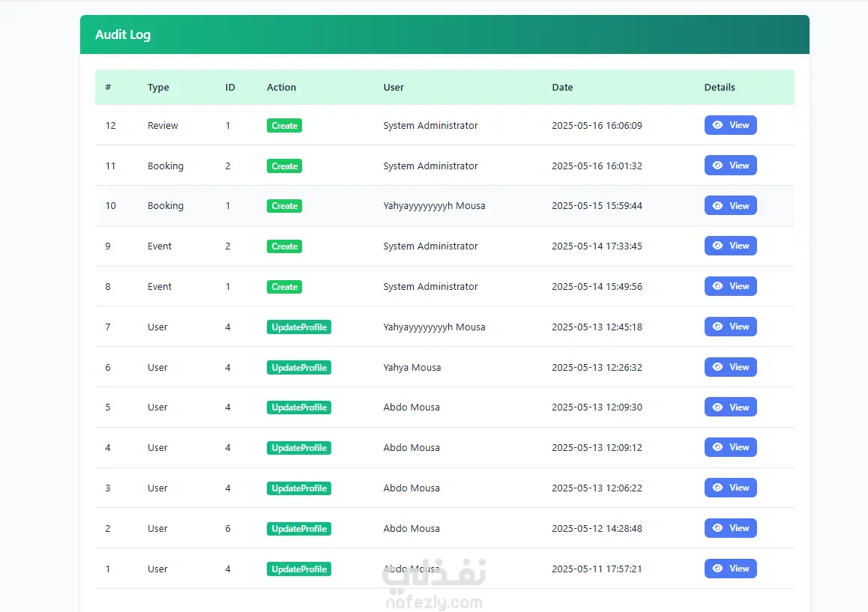View details of entry 7 UpdateProfile
868x612 pixels.
coord(730,327)
